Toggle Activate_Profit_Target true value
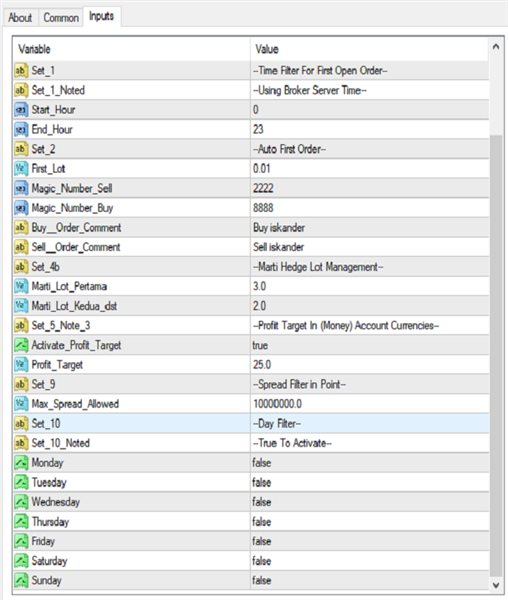Image resolution: width=508 pixels, height=600 pixels. pyautogui.click(x=370, y=345)
